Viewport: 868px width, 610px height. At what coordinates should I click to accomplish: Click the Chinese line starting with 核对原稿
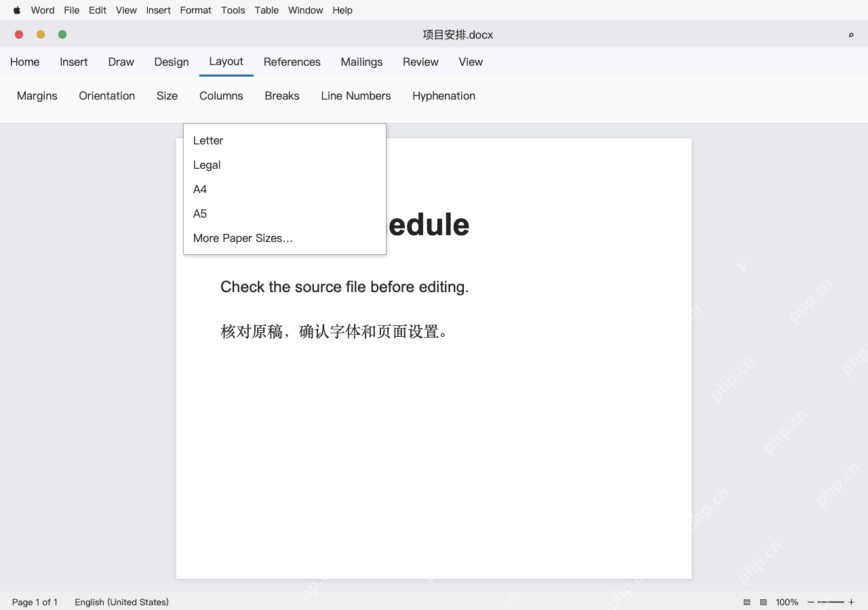[x=334, y=331]
